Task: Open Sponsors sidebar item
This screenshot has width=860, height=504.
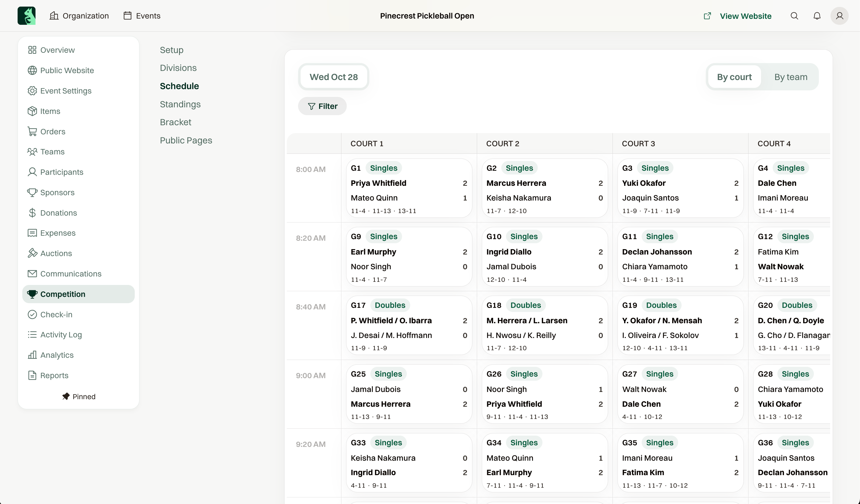Action: (x=78, y=192)
